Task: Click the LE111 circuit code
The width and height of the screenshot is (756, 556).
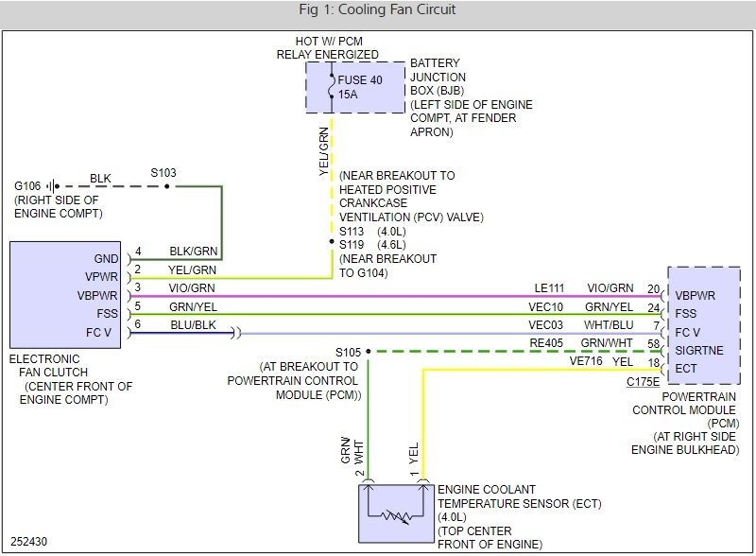Action: click(x=549, y=288)
